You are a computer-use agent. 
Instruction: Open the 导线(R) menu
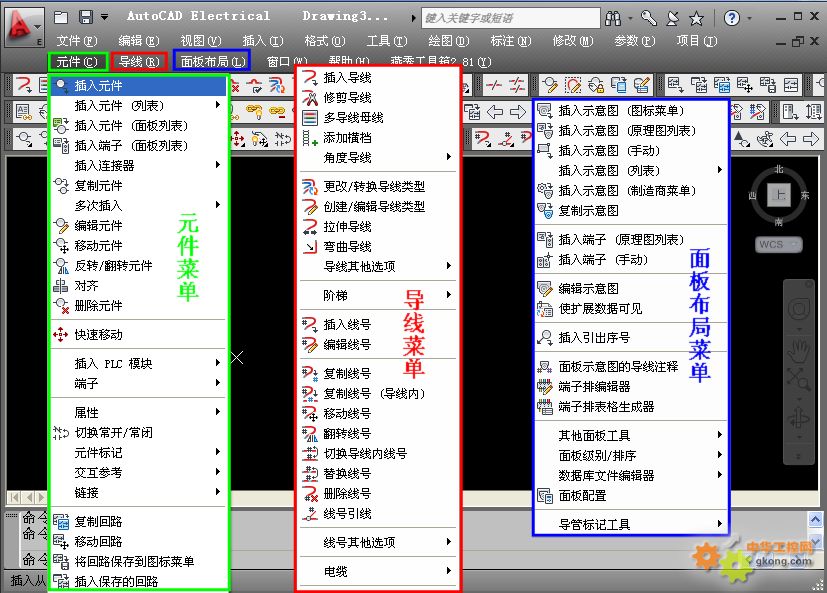pyautogui.click(x=139, y=62)
